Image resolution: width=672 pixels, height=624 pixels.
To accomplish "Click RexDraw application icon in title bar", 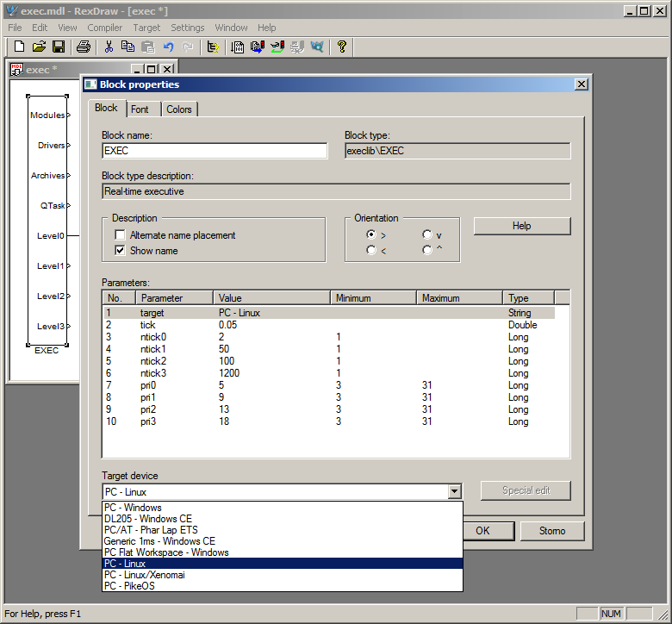I will [12, 10].
